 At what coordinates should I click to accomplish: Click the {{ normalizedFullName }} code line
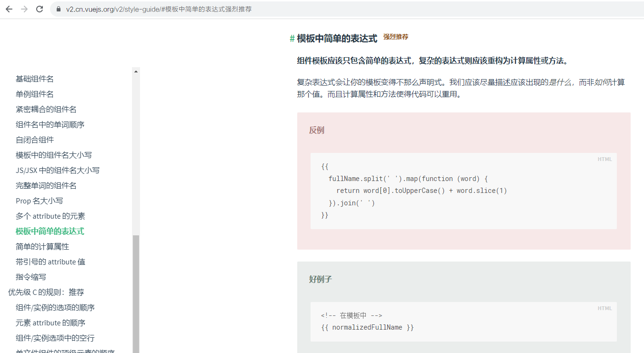[368, 327]
